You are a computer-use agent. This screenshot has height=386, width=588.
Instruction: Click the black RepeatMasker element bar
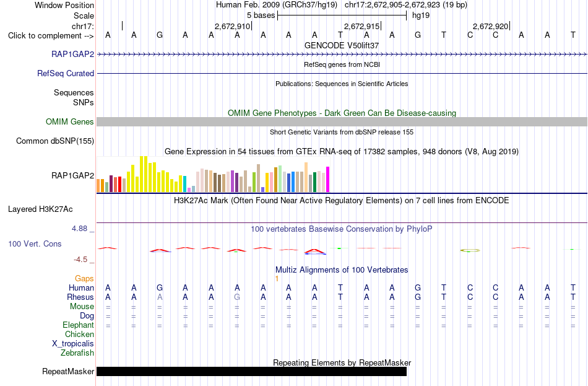click(x=252, y=371)
